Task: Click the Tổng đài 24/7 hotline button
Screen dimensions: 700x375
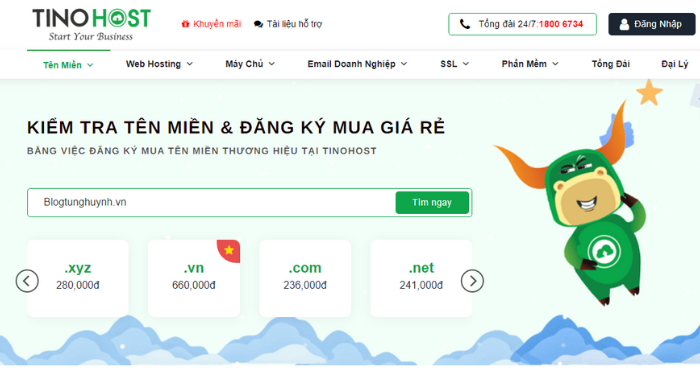Action: click(x=522, y=24)
